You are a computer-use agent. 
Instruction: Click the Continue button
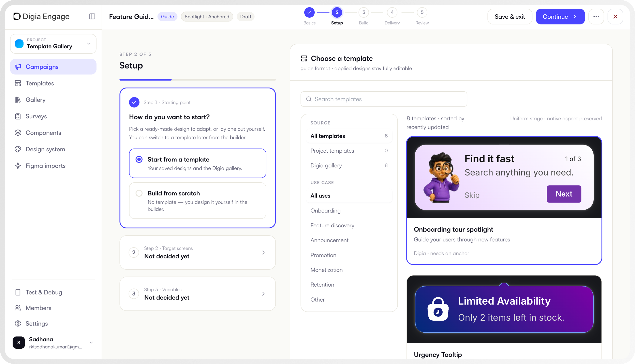[560, 16]
